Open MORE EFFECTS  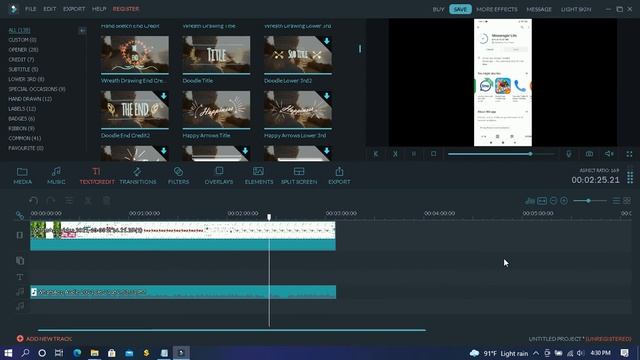pos(497,9)
